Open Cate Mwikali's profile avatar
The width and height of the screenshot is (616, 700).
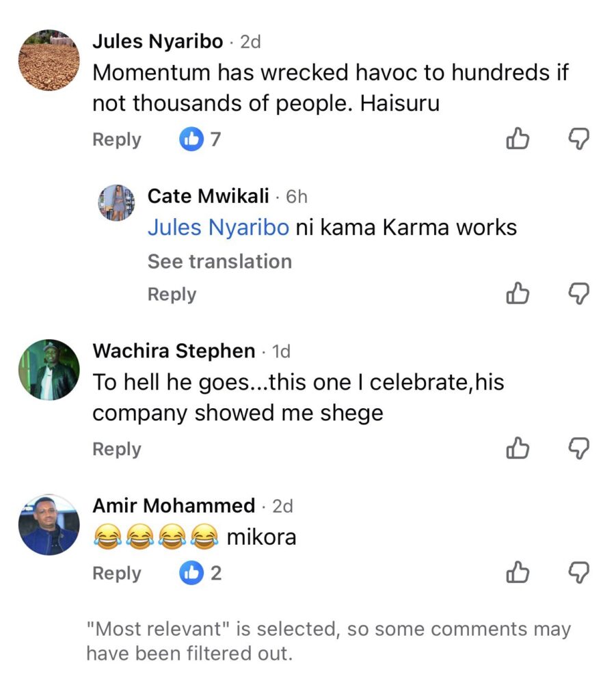[116, 202]
